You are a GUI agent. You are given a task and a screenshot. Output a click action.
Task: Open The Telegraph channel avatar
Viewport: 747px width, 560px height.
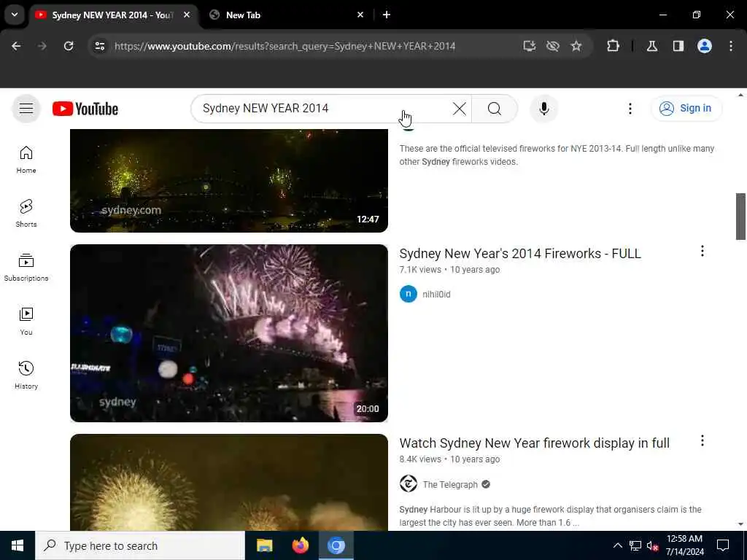409,484
